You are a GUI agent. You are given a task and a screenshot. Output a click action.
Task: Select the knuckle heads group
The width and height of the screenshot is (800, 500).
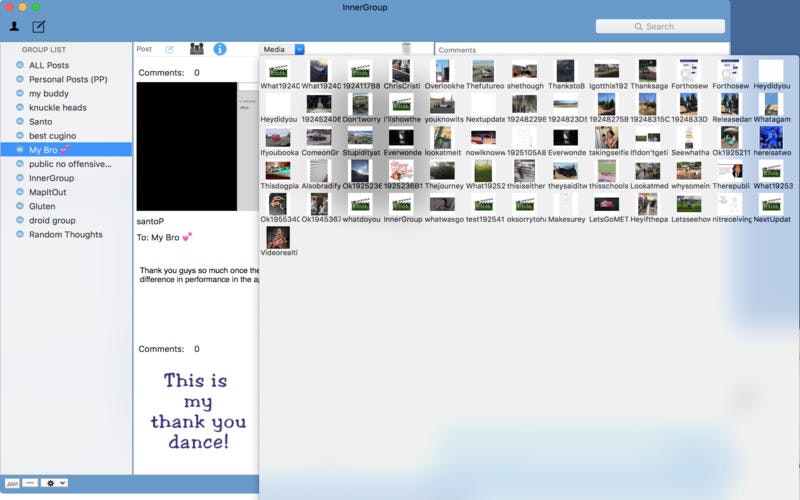[x=57, y=107]
